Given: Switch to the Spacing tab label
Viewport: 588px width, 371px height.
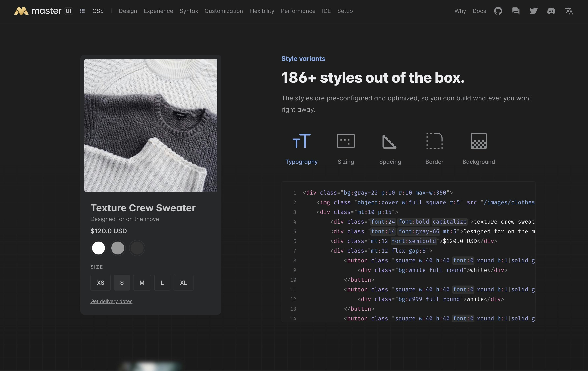Looking at the screenshot, I should pos(390,162).
